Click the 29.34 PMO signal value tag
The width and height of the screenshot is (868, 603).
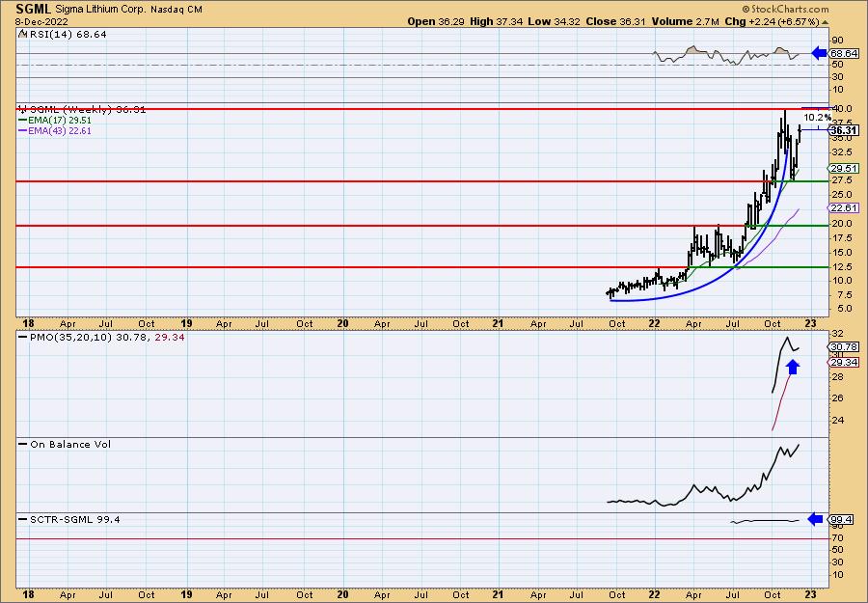pyautogui.click(x=844, y=363)
